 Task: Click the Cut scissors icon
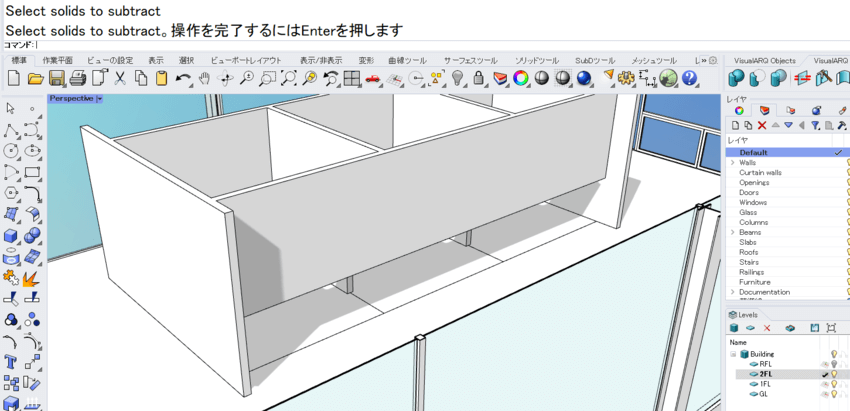(120, 78)
